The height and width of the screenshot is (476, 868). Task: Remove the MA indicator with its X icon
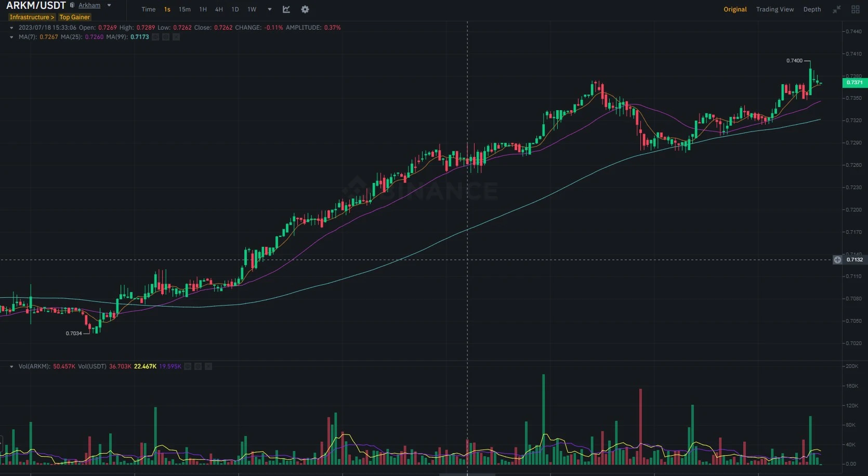click(176, 37)
